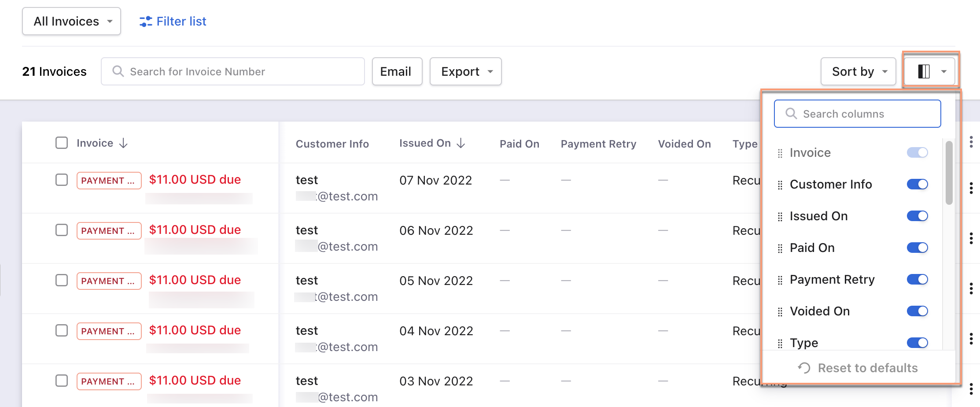Screen dimensions: 980x407
Task: Click the sort arrow next to Invoice header
Action: (124, 143)
